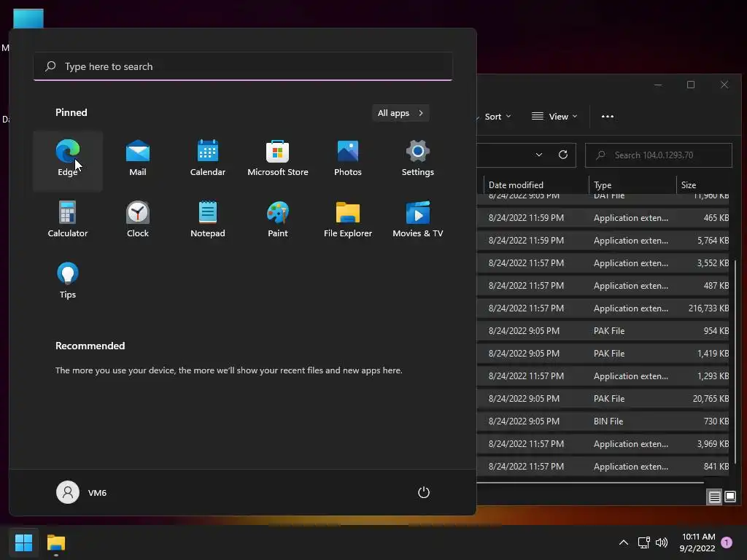This screenshot has height=560, width=747.
Task: Open the Edge pinned app
Action: tap(68, 160)
